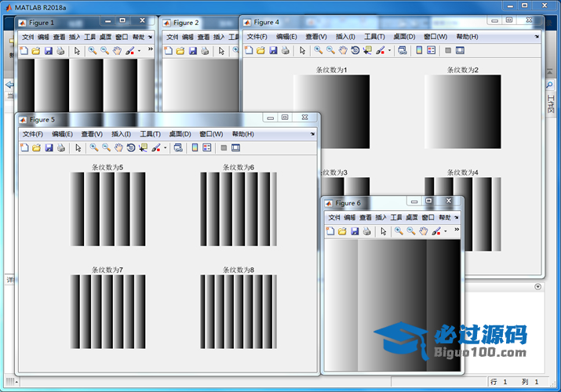Click dock arrow on Figure 5 menu bar
The image size is (561, 392).
[312, 134]
